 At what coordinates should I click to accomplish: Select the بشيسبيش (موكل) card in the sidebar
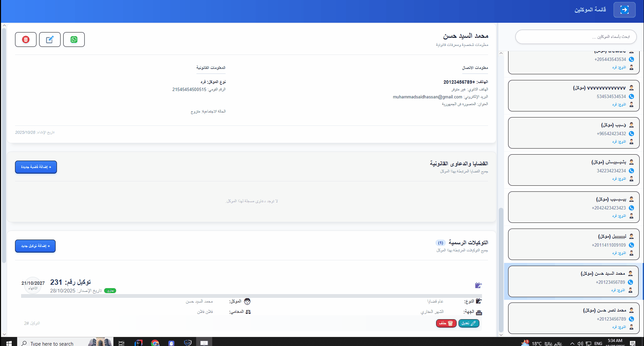click(x=573, y=170)
